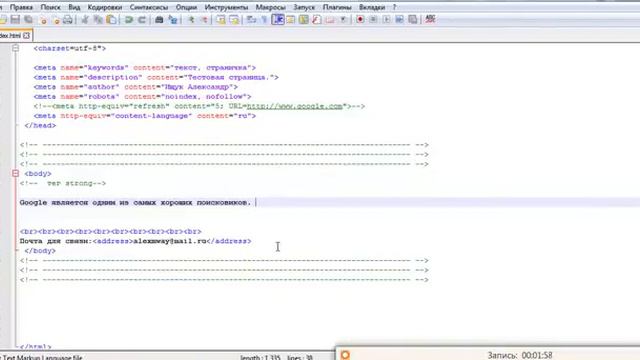Image resolution: width=640 pixels, height=360 pixels.
Task: Click the green Undo arrow icon
Action: click(x=129, y=19)
